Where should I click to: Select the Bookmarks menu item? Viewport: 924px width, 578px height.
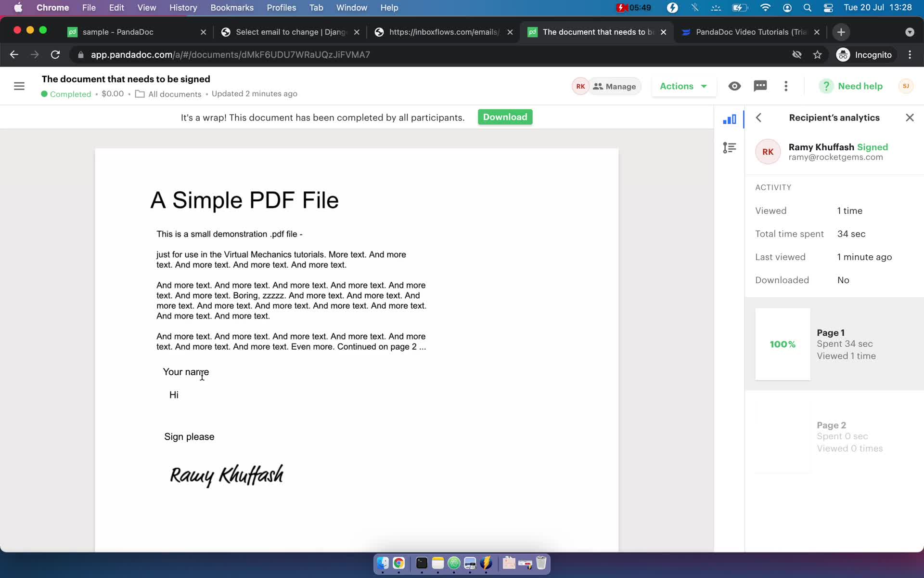tap(231, 7)
